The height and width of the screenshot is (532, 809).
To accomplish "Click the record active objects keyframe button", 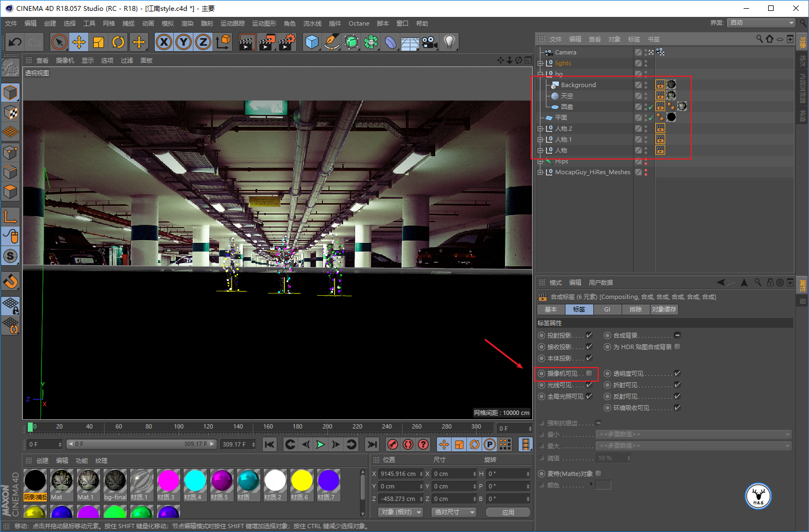I will point(393,444).
